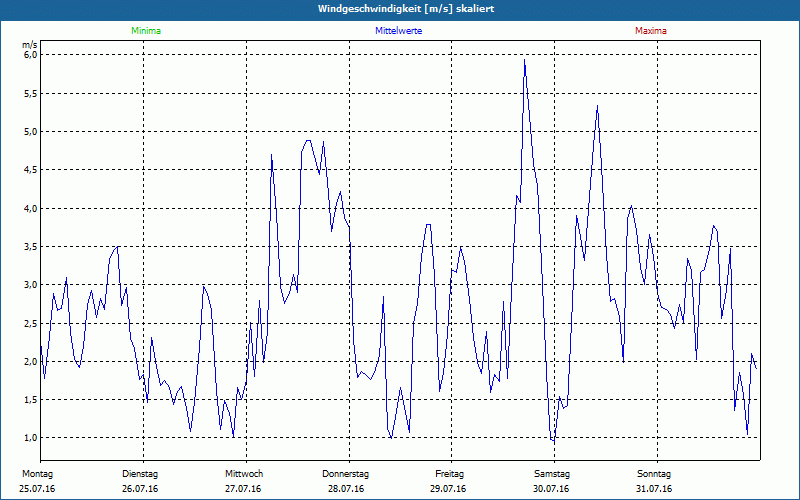
Task: Click the Donnerstag day label
Action: (345, 474)
